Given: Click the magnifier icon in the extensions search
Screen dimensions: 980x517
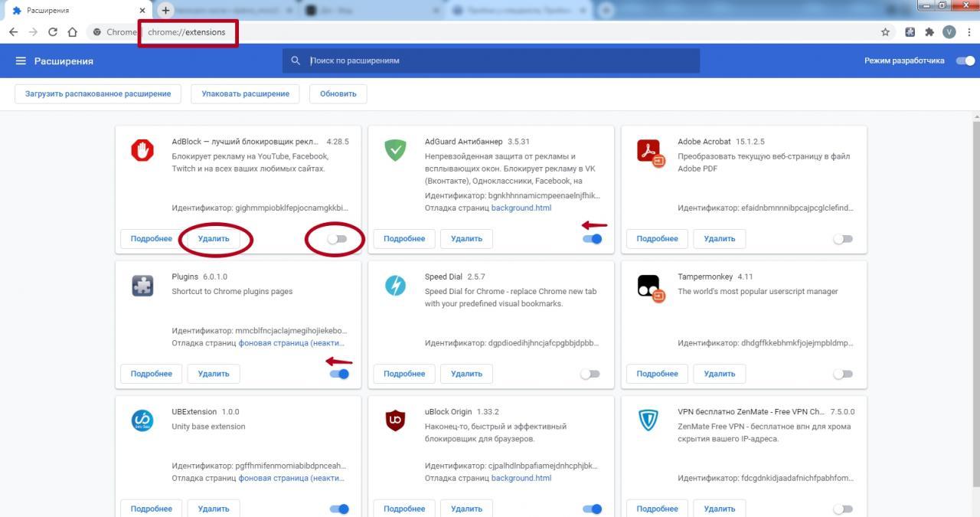Looking at the screenshot, I should click(296, 61).
